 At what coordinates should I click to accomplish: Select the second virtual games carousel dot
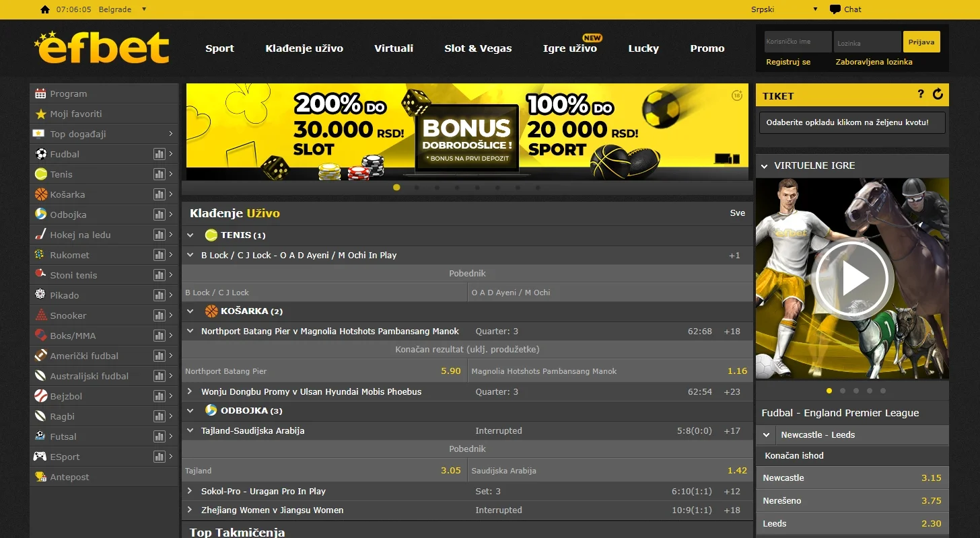pos(842,391)
